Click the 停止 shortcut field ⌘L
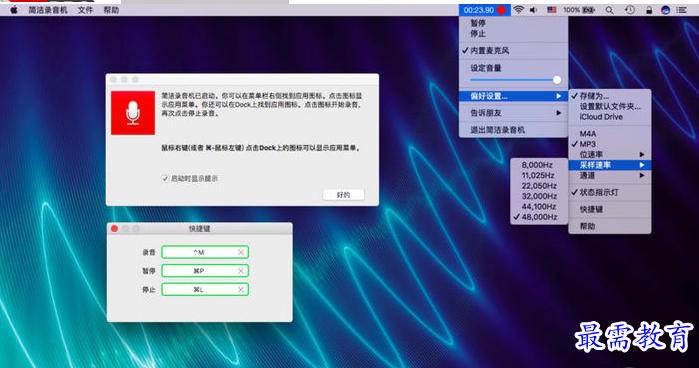 [205, 289]
